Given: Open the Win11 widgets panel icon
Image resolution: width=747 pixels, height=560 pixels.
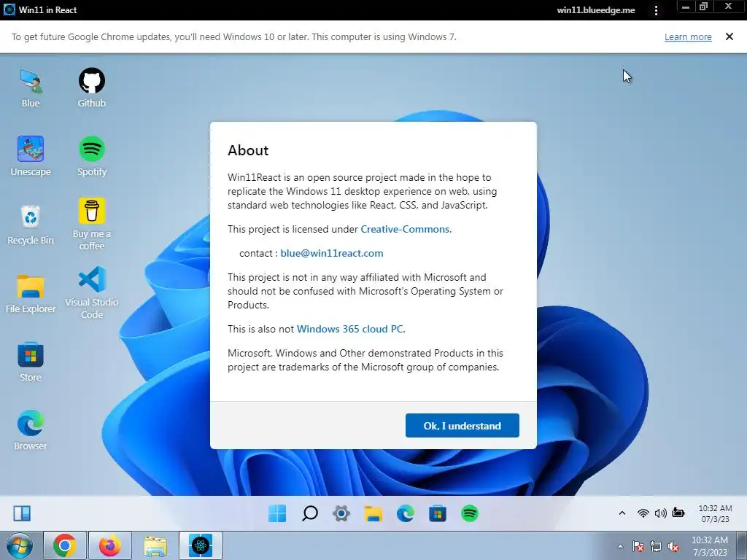Looking at the screenshot, I should coord(22,513).
